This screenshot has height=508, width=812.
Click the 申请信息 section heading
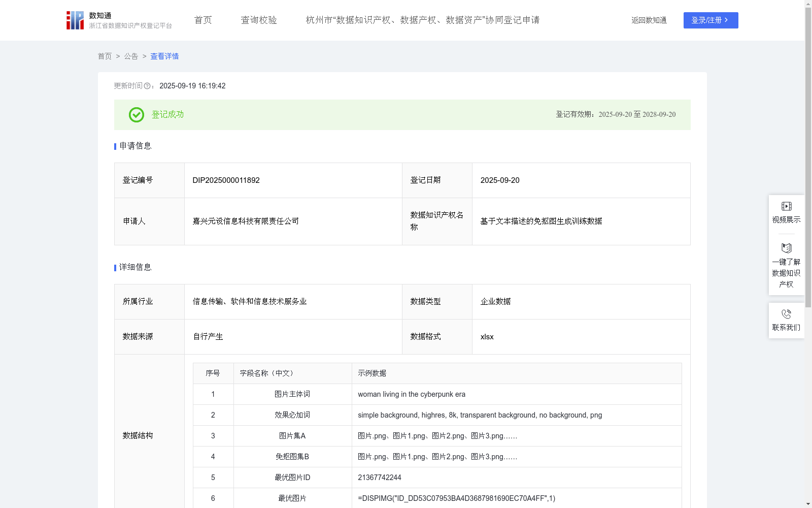coord(136,146)
